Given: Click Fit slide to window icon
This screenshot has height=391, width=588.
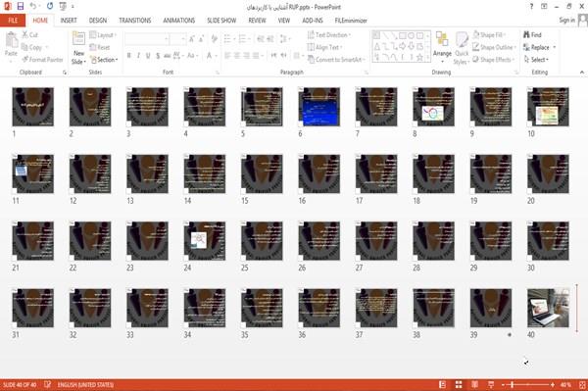Looking at the screenshot, I should pyautogui.click(x=582, y=384).
